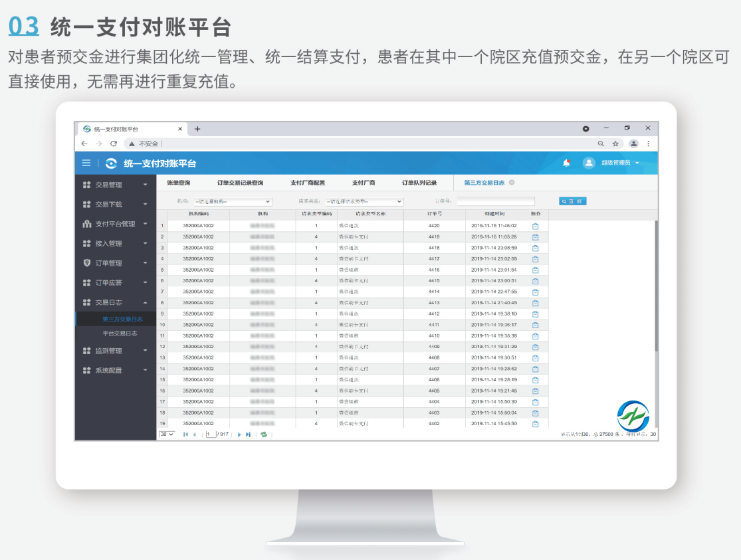This screenshot has height=560, width=741.
Task: Open browser three-dot menu
Action: [x=649, y=143]
